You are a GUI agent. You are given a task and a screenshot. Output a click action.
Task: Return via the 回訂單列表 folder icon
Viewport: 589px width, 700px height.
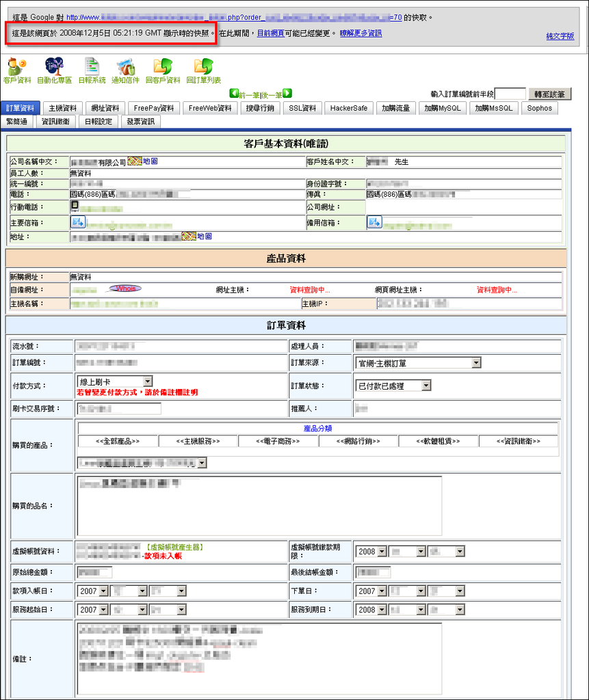[203, 70]
